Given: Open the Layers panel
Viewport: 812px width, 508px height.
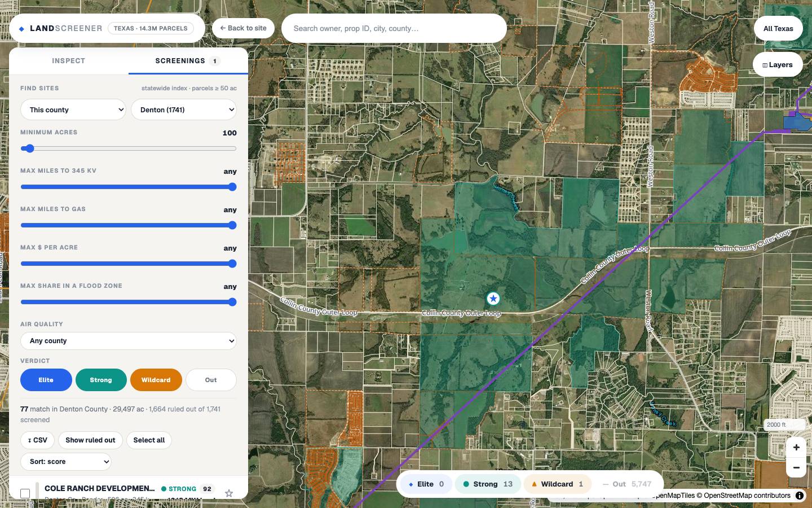Looking at the screenshot, I should click(778, 65).
